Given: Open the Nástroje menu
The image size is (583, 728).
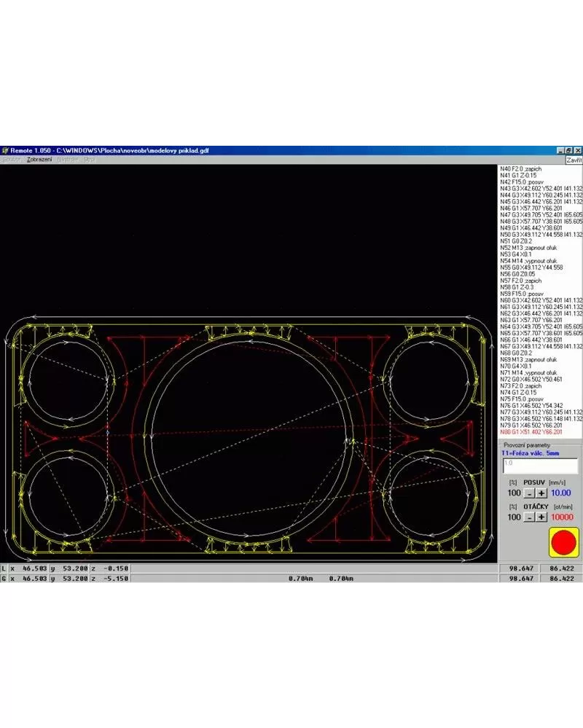Looking at the screenshot, I should [68, 160].
